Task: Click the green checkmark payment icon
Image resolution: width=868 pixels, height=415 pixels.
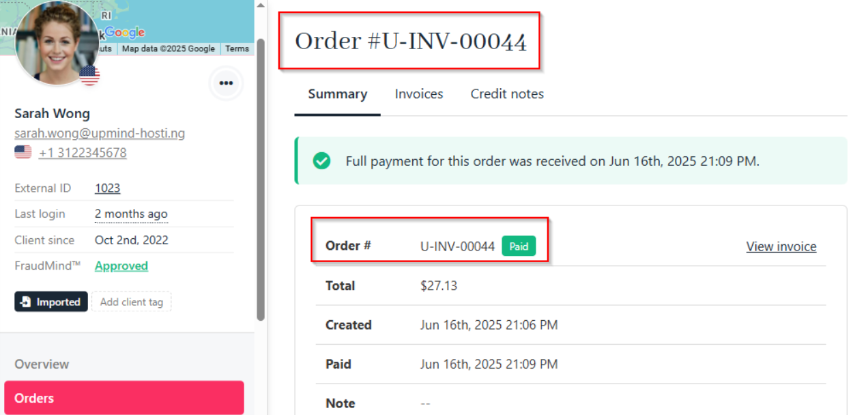Action: (x=321, y=161)
